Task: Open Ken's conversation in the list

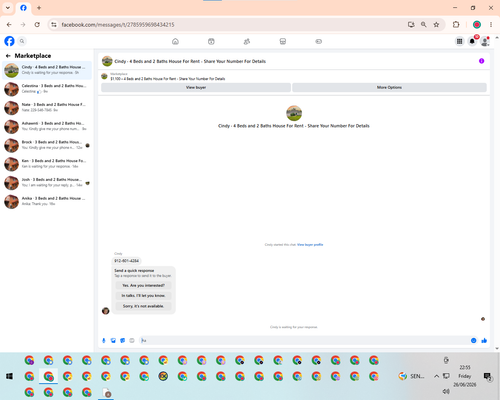Action: 47,164
